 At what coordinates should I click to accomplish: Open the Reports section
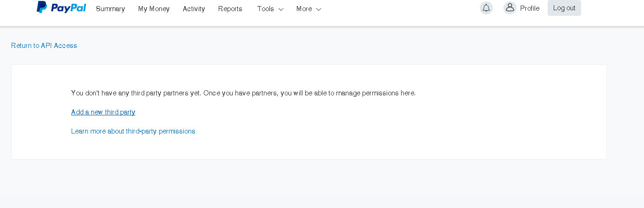coord(230,9)
